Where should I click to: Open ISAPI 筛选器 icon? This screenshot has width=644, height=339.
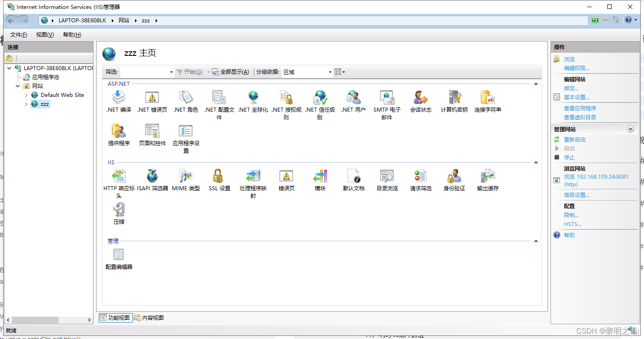click(152, 176)
